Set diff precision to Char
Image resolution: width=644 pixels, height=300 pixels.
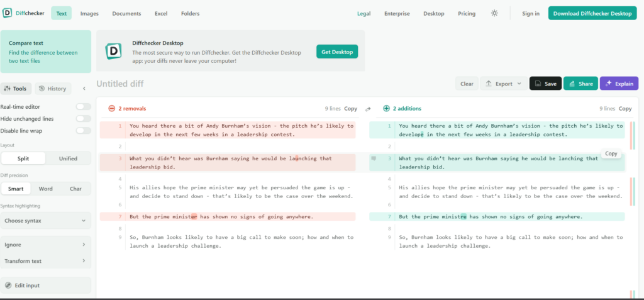(75, 189)
